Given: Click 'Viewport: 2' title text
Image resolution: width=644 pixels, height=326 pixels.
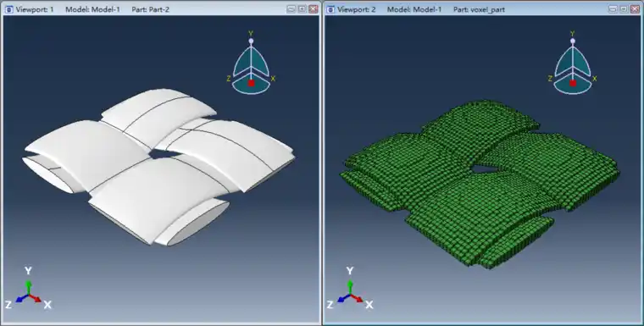Looking at the screenshot, I should click(357, 9).
